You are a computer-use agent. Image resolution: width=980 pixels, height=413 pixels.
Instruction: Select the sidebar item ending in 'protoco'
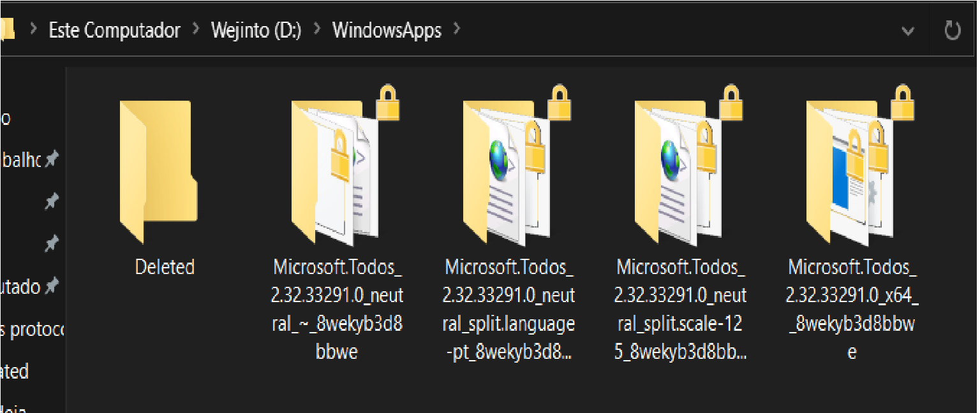(33, 330)
